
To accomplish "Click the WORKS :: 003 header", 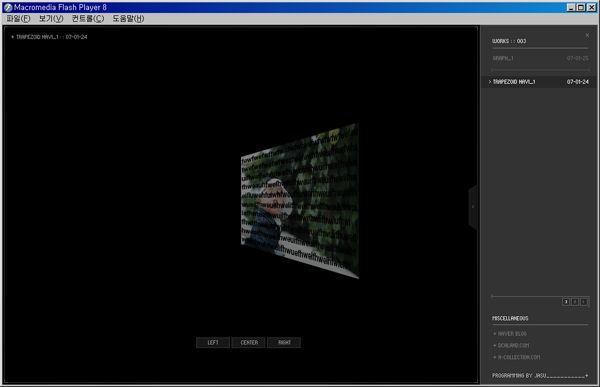I will (x=509, y=41).
